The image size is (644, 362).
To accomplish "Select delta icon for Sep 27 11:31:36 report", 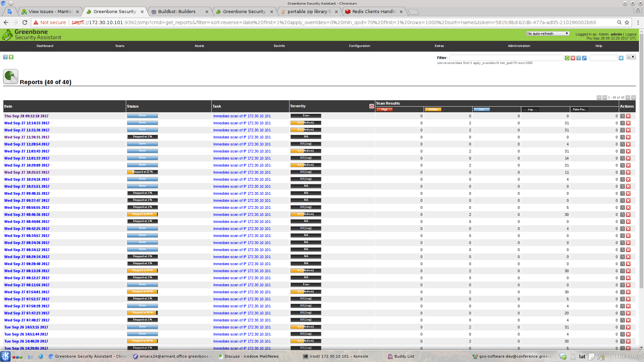I will coord(623,130).
